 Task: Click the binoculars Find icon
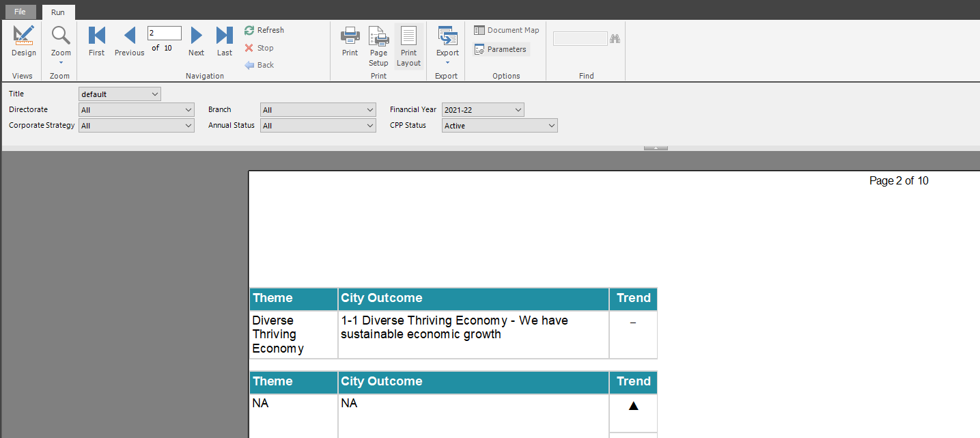coord(615,38)
